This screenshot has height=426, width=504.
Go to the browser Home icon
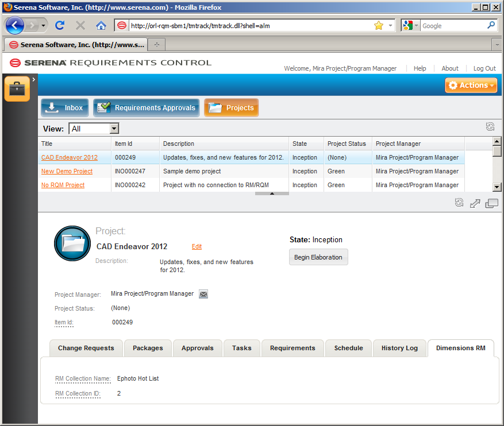[x=101, y=25]
